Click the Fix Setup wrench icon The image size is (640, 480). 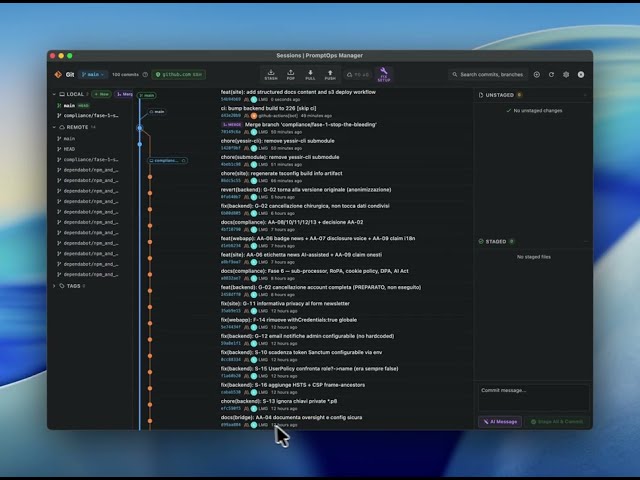384,75
